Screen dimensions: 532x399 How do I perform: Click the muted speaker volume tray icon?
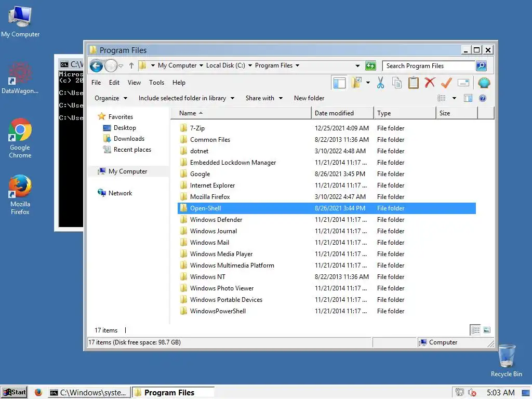click(472, 393)
